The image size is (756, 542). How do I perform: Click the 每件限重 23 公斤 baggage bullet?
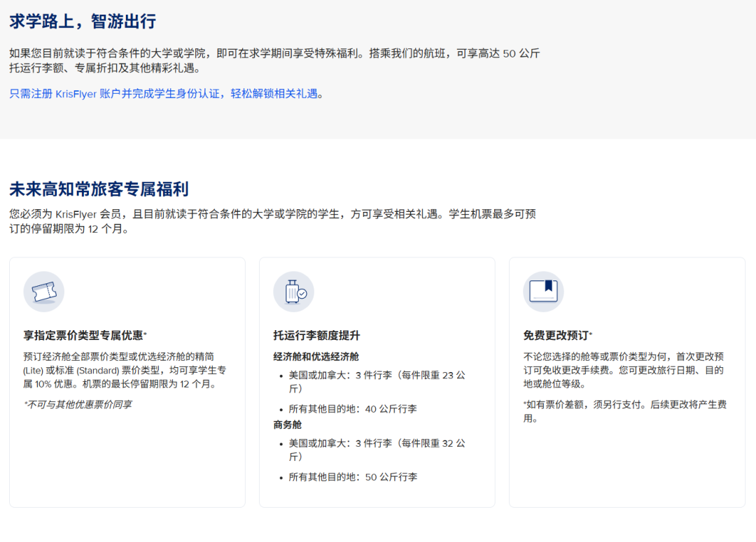point(376,381)
